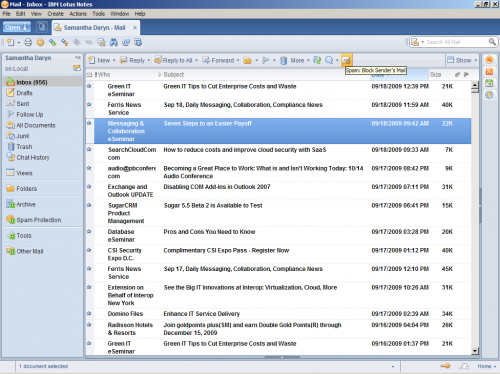Screen dimensions: 500x374
Task: Open the thumbnails icon next to the Open button
Action: click(42, 27)
